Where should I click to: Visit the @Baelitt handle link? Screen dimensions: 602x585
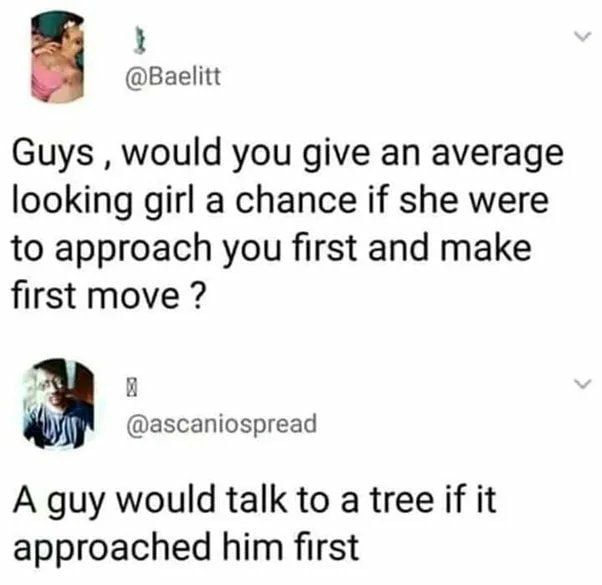click(x=174, y=76)
